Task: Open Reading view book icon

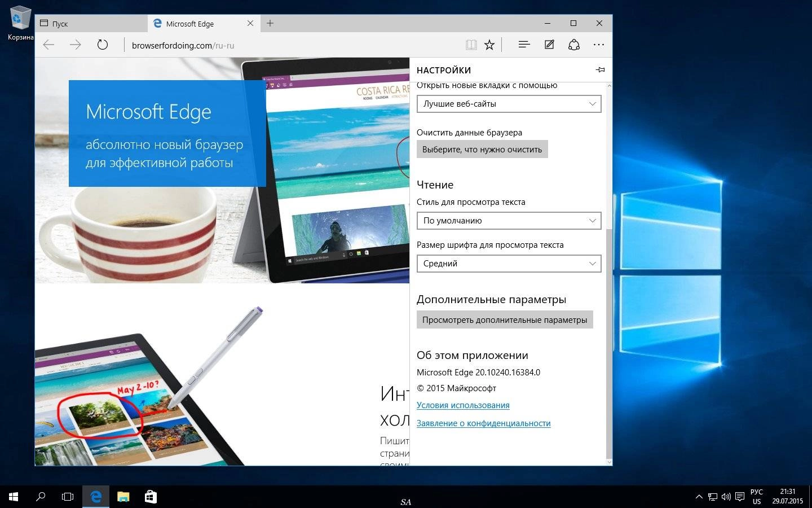Action: [x=471, y=45]
